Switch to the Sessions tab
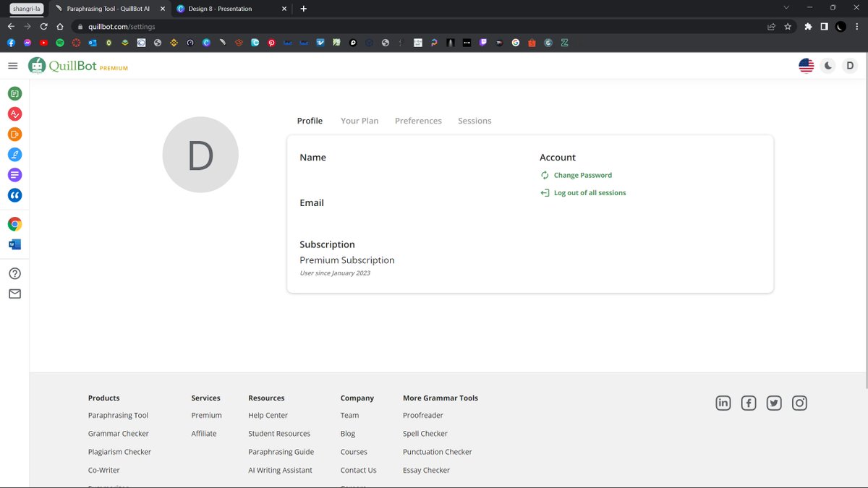The width and height of the screenshot is (868, 488). (475, 121)
